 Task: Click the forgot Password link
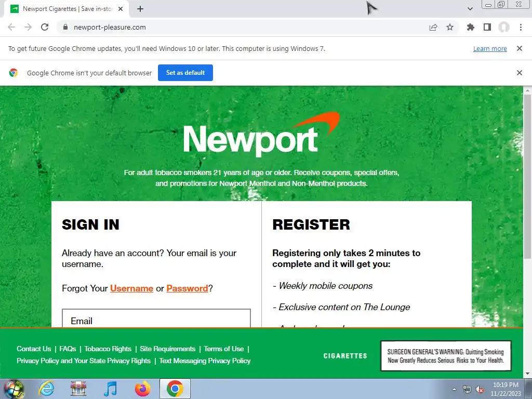[x=187, y=288]
